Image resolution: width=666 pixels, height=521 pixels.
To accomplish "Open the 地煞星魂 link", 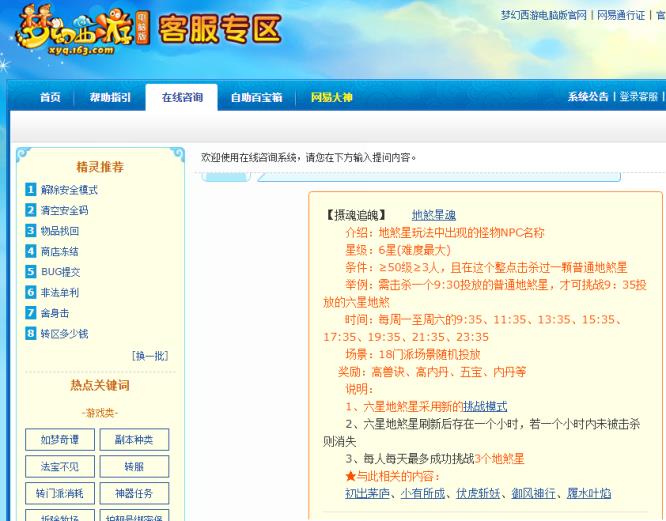I will [434, 215].
